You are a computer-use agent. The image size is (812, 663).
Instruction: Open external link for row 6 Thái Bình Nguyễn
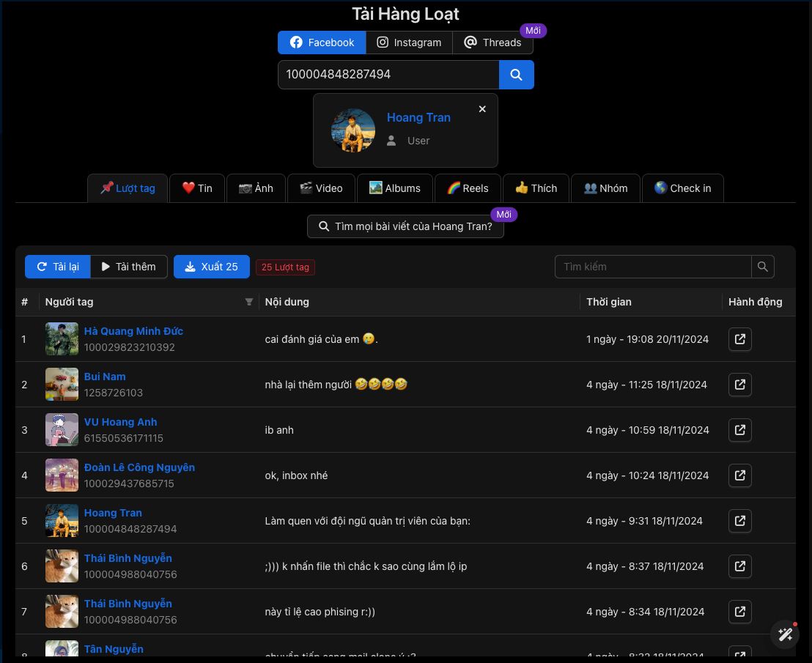point(740,567)
